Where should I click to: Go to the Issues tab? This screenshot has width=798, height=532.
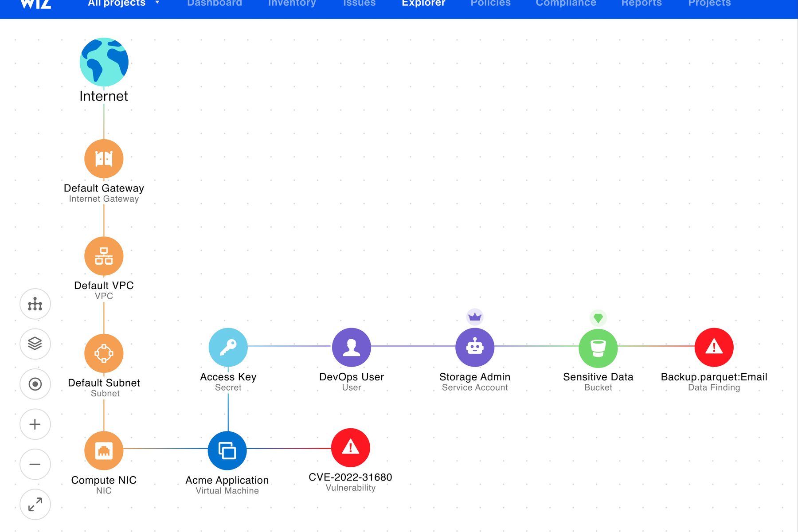click(360, 4)
